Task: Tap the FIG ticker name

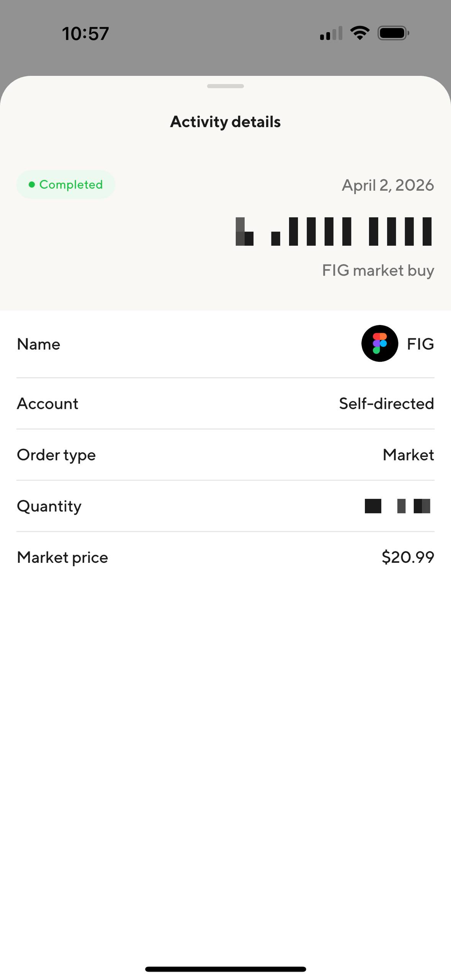Action: 420,344
